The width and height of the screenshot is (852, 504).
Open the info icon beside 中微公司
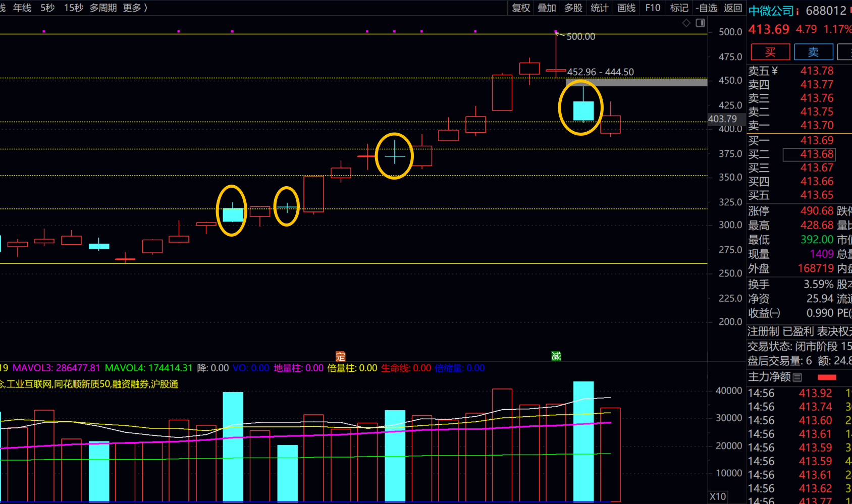pos(798,11)
